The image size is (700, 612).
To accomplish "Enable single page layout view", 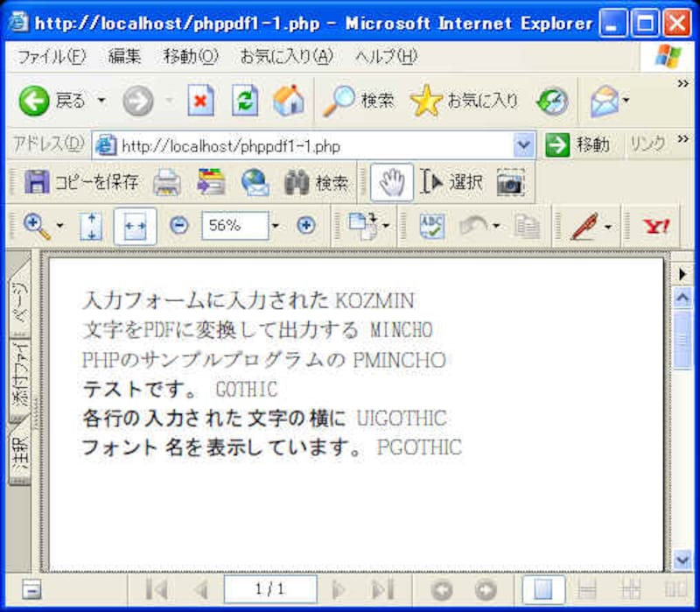I will [x=542, y=589].
